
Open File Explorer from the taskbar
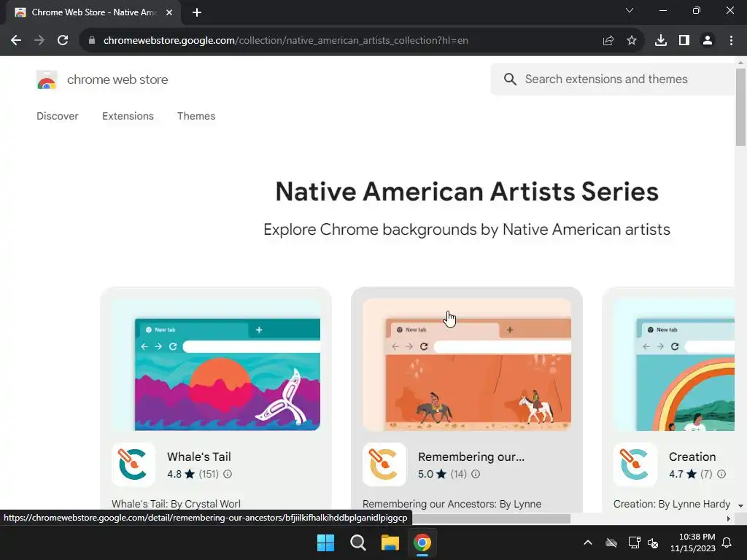[390, 542]
